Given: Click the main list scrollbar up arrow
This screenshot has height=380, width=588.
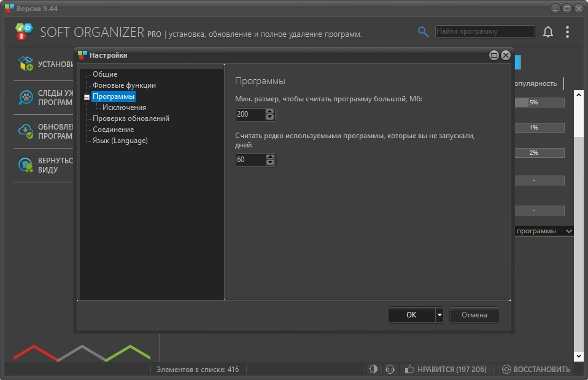Looking at the screenshot, I should coord(579,95).
